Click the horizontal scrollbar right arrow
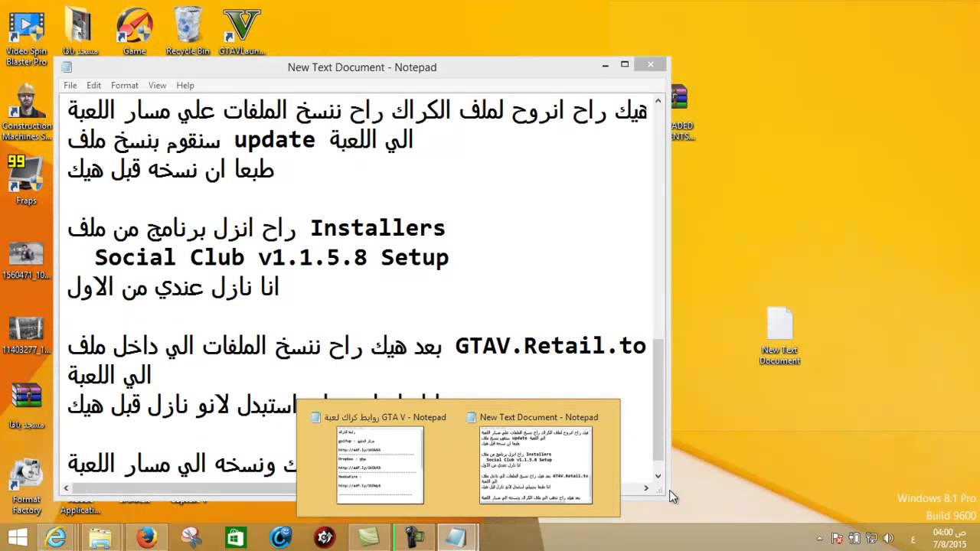Image resolution: width=980 pixels, height=551 pixels. pos(645,488)
